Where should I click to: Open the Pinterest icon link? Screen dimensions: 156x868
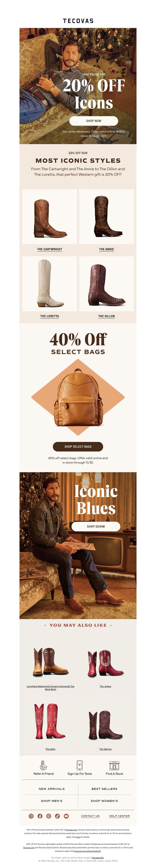[49, 816]
